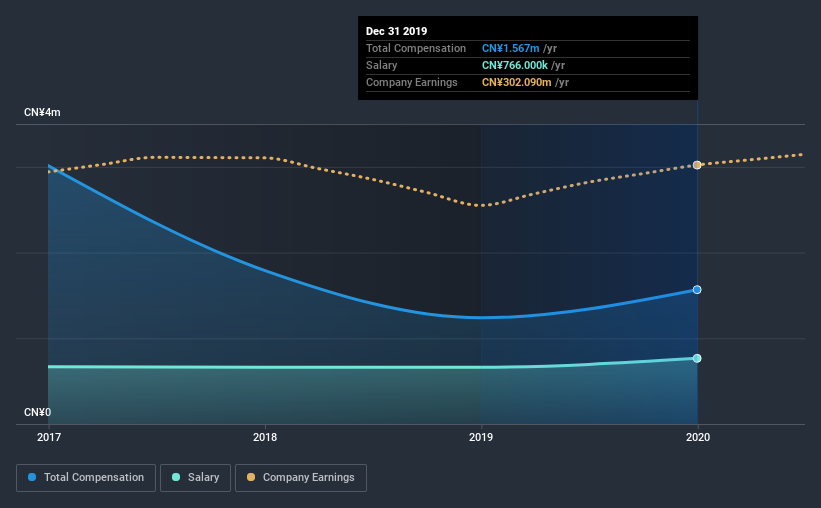This screenshot has height=508, width=821.
Task: Click the orange Company Earnings point at 2020
Action: coord(697,165)
